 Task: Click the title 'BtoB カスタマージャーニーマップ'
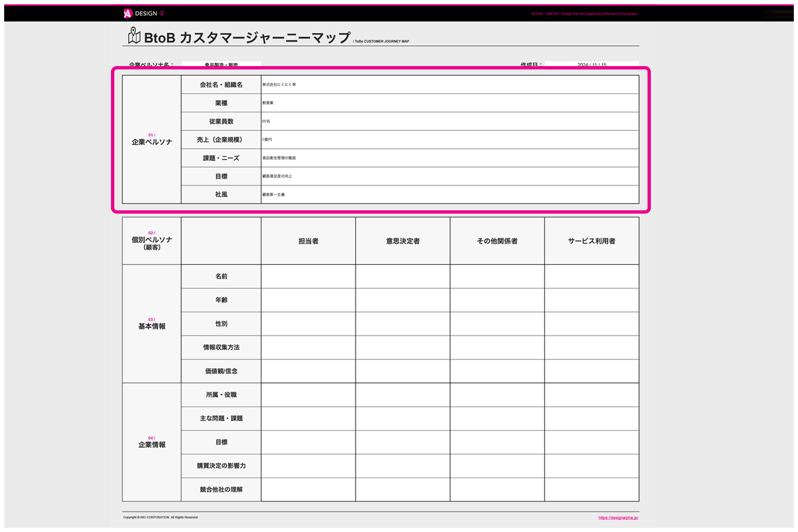(247, 38)
